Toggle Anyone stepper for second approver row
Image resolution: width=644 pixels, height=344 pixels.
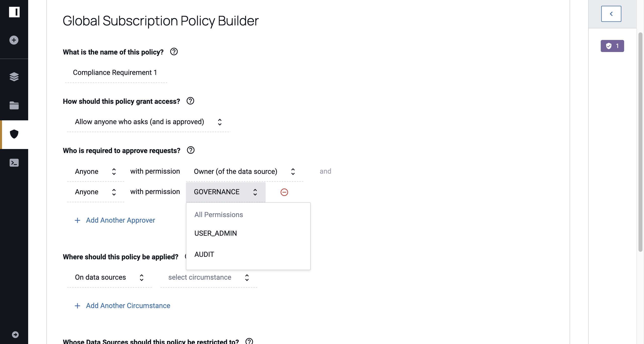point(114,192)
